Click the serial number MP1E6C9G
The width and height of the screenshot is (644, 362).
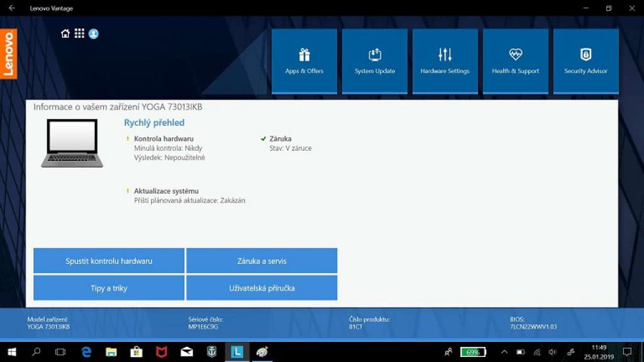(203, 327)
